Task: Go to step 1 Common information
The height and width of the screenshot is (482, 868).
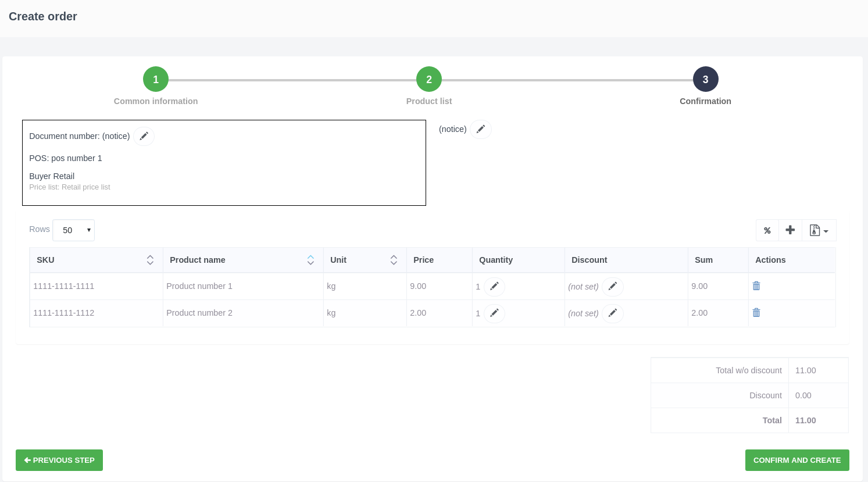Action: [x=156, y=80]
